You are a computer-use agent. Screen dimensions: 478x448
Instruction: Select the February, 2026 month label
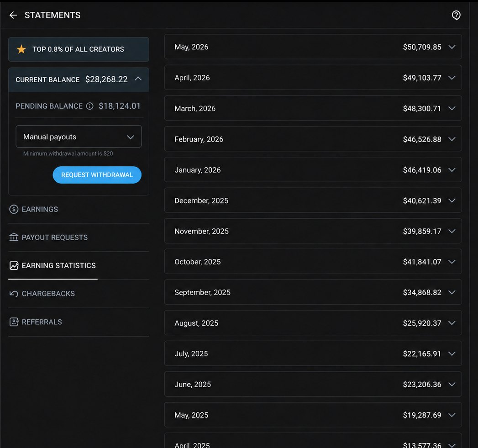(x=199, y=139)
